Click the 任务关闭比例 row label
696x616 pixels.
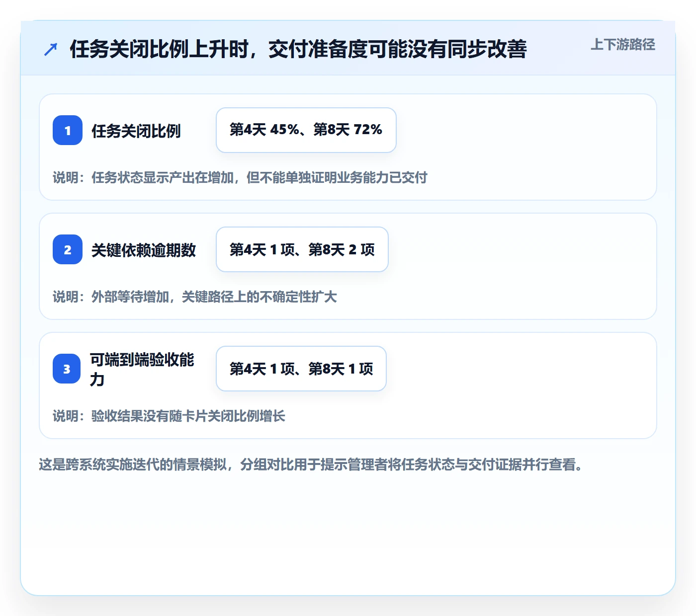pos(136,131)
